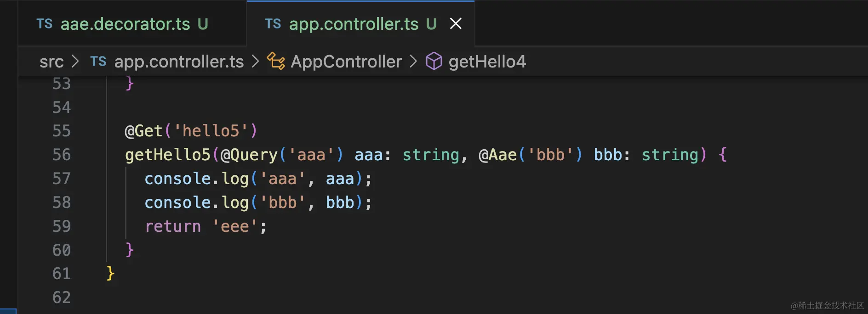Viewport: 868px width, 314px height.
Task: Click the TS icon on aae.decorator.ts tab
Action: 45,24
